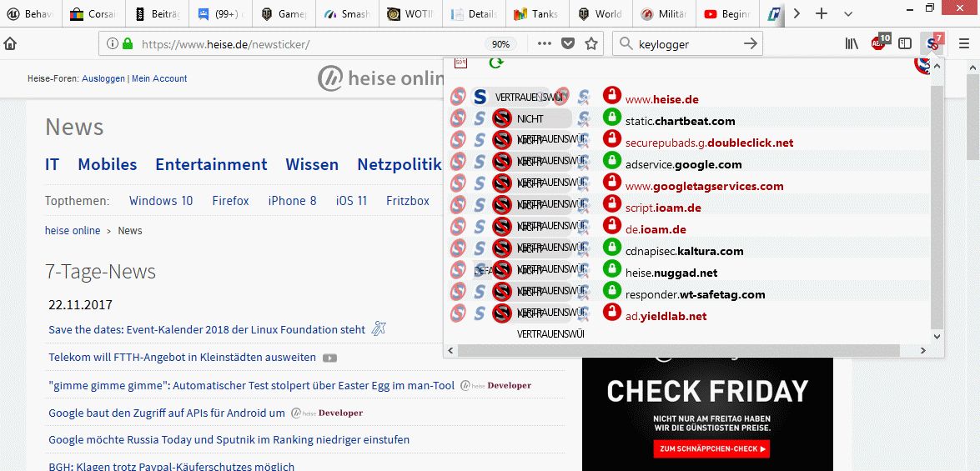The image size is (980, 471).
Task: Show more tabs with the tab overflow arrow
Action: (797, 13)
